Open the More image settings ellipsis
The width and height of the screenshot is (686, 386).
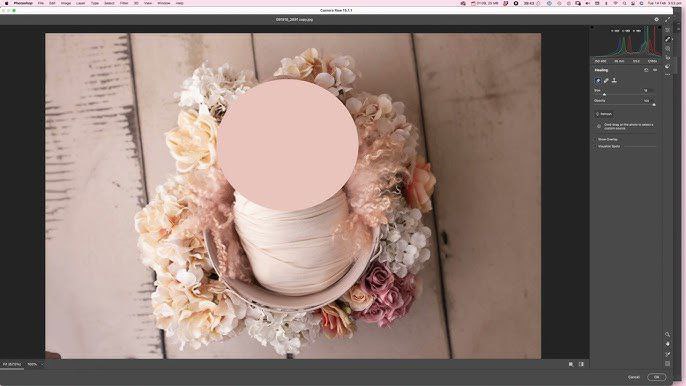[x=668, y=75]
